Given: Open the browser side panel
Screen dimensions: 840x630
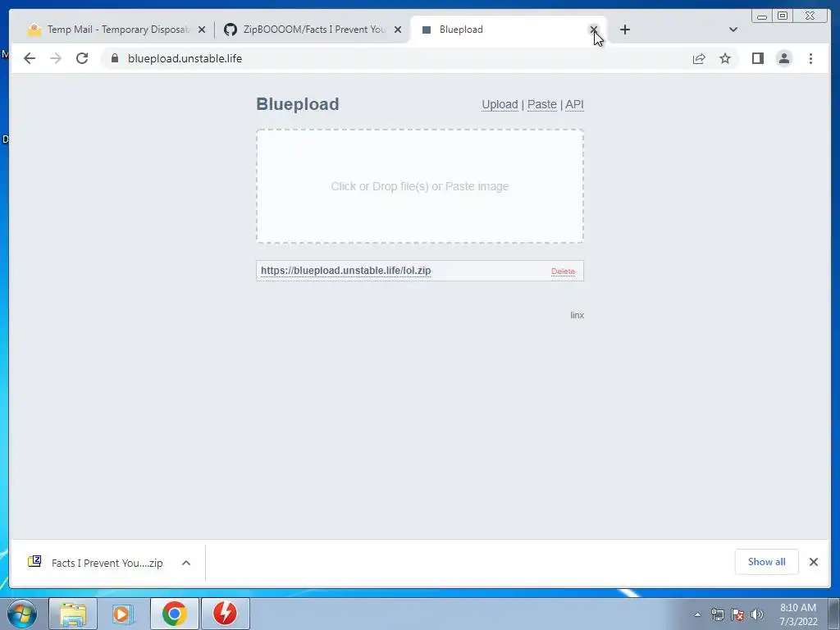Looking at the screenshot, I should click(x=757, y=58).
